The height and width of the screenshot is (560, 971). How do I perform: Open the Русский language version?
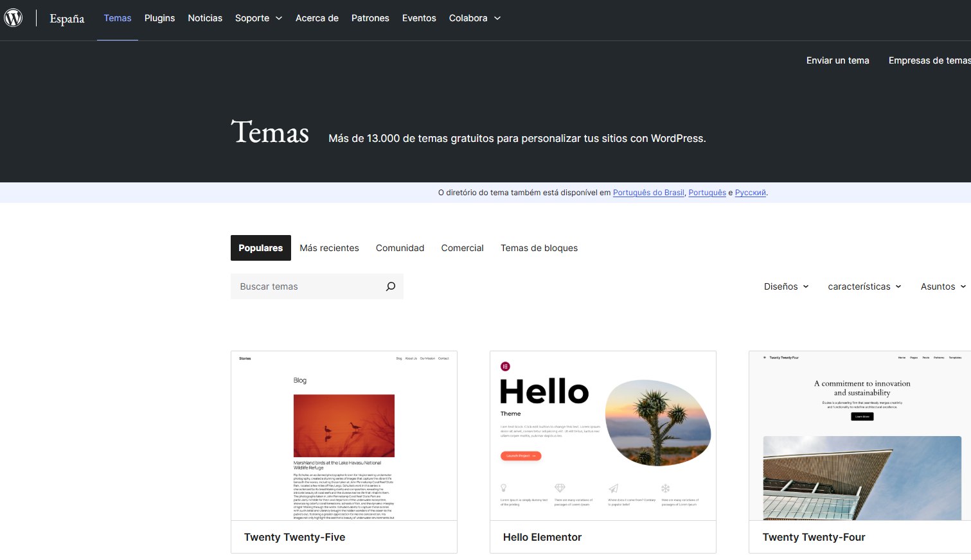coord(749,193)
